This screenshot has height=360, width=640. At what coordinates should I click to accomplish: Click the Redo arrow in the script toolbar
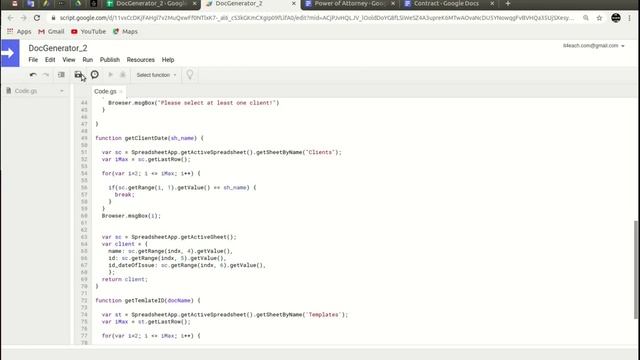pyautogui.click(x=46, y=75)
